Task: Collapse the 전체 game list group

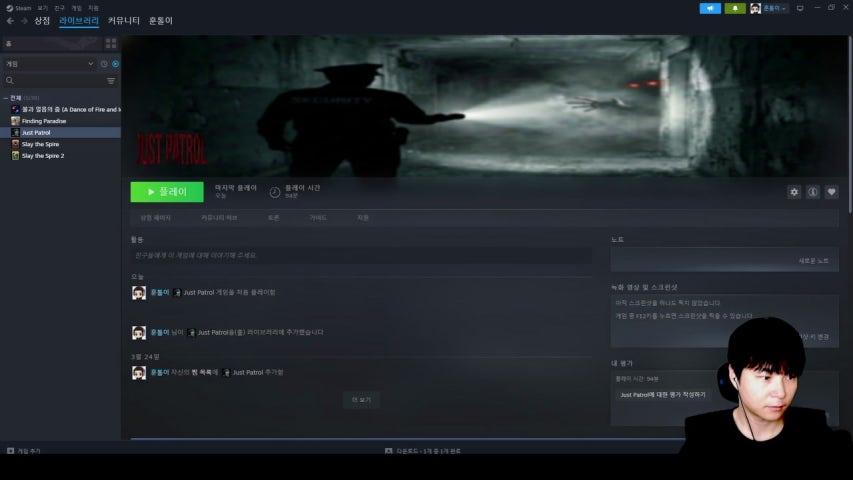Action: 5,98
